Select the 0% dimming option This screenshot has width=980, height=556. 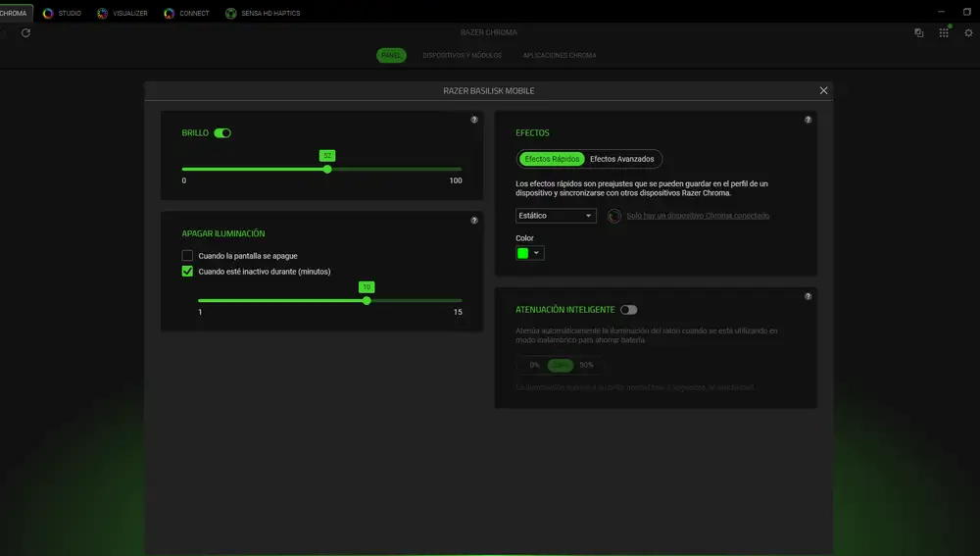click(534, 365)
